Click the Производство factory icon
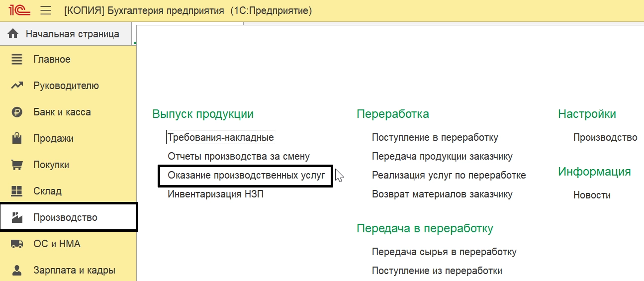This screenshot has height=281, width=644. tap(17, 217)
